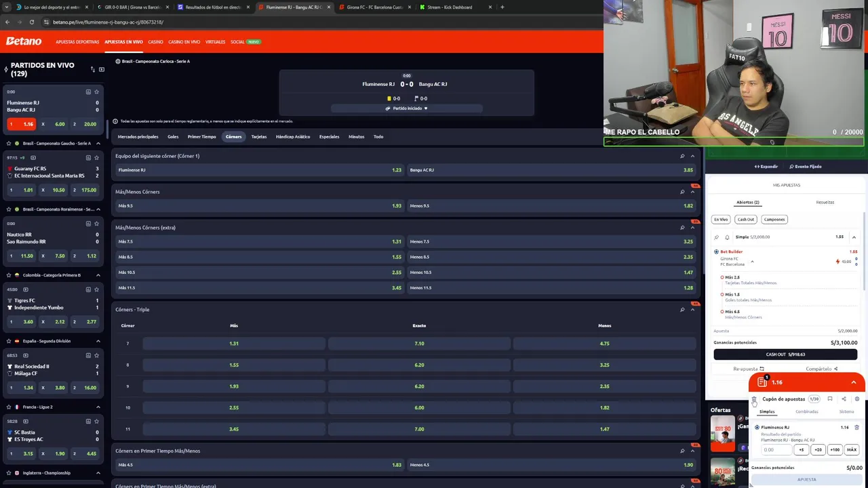Filter open bets by Cash Out
This screenshot has height=488, width=868.
pos(746,220)
